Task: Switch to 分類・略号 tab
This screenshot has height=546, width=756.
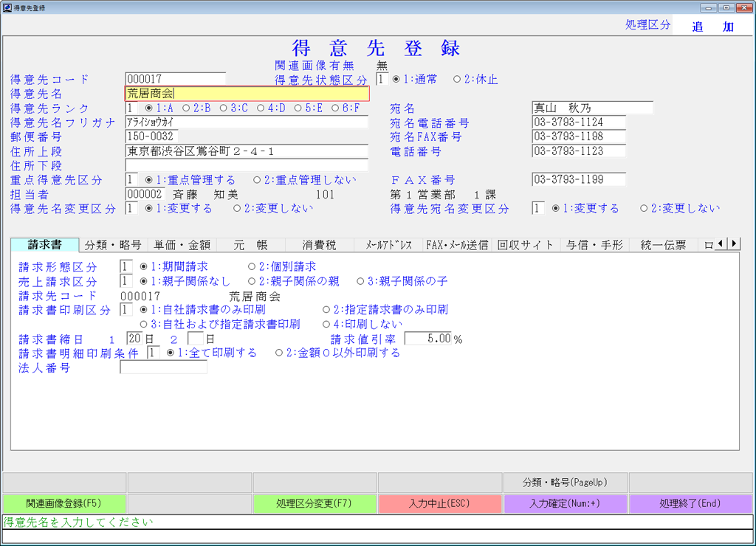Action: pyautogui.click(x=113, y=245)
